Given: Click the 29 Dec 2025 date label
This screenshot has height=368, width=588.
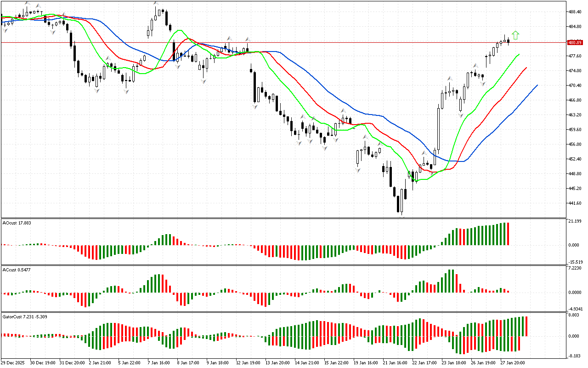Looking at the screenshot, I should tap(16, 362).
